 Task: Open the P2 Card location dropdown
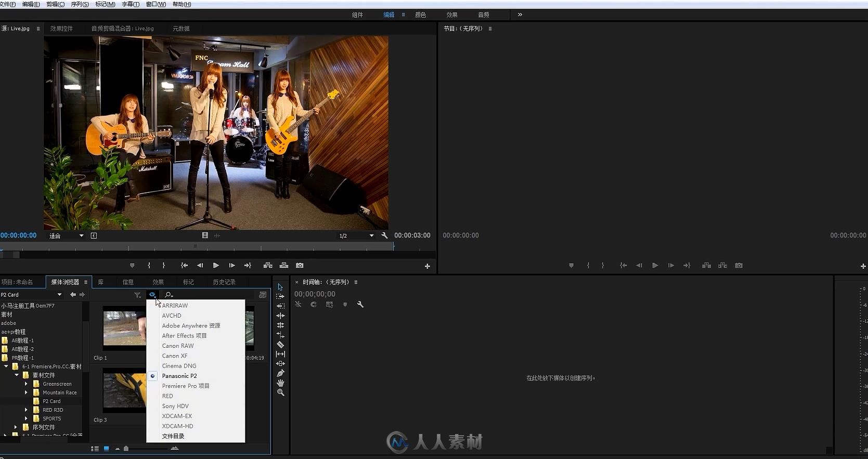point(59,295)
